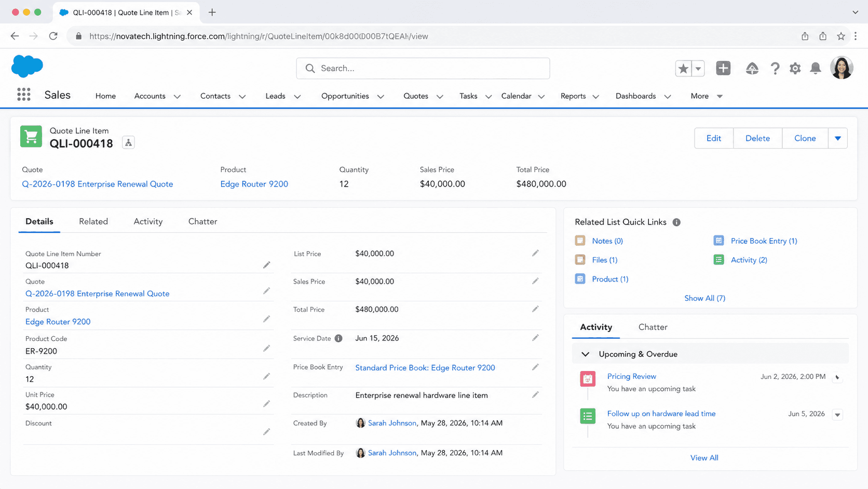Click the Favorites star icon

tap(683, 68)
